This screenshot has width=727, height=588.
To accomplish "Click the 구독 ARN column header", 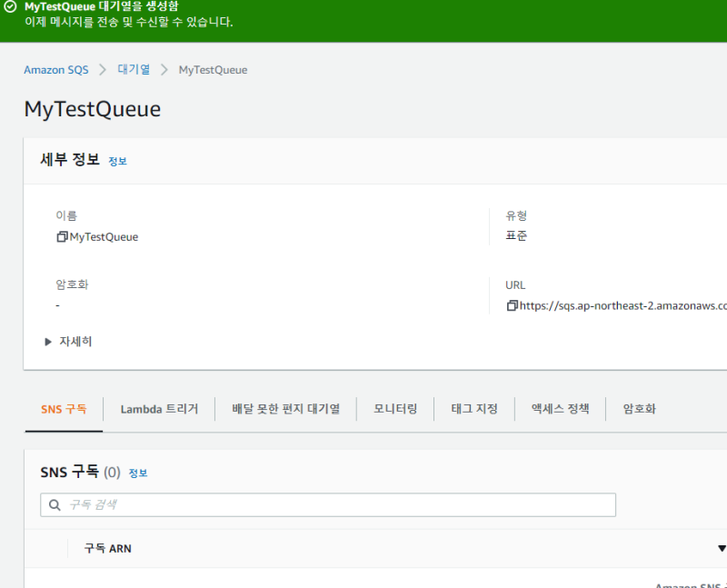I will coord(107,549).
